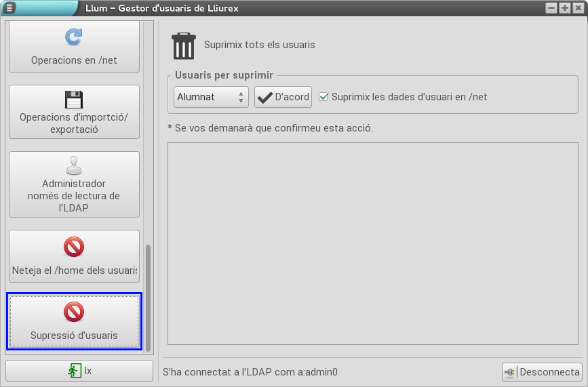The height and width of the screenshot is (387, 588).
Task: Maximize the Llum window
Action: point(564,8)
